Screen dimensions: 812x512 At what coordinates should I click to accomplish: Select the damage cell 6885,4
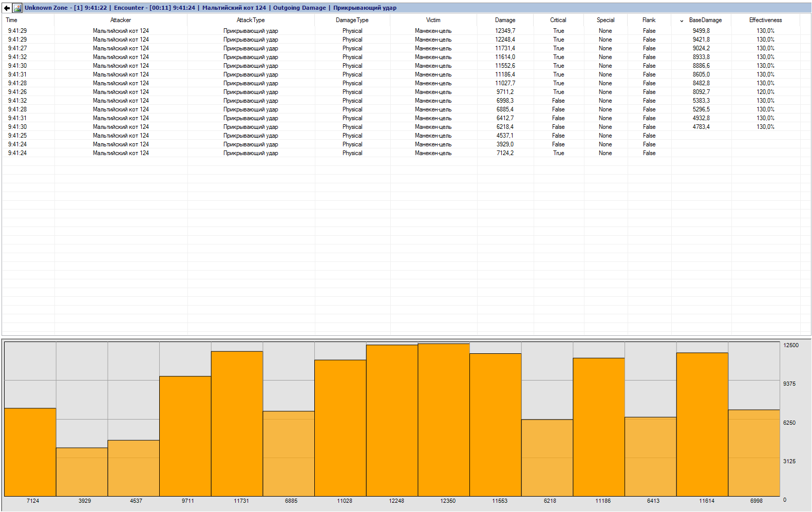(505, 109)
